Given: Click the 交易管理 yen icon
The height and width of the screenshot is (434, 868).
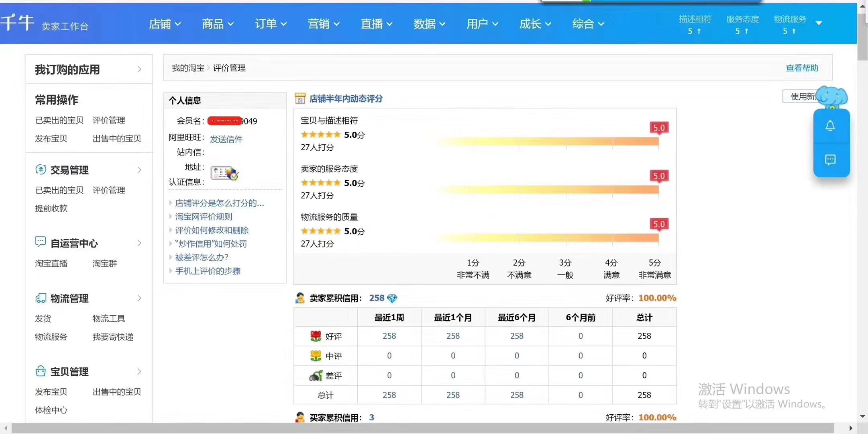Looking at the screenshot, I should pos(41,170).
